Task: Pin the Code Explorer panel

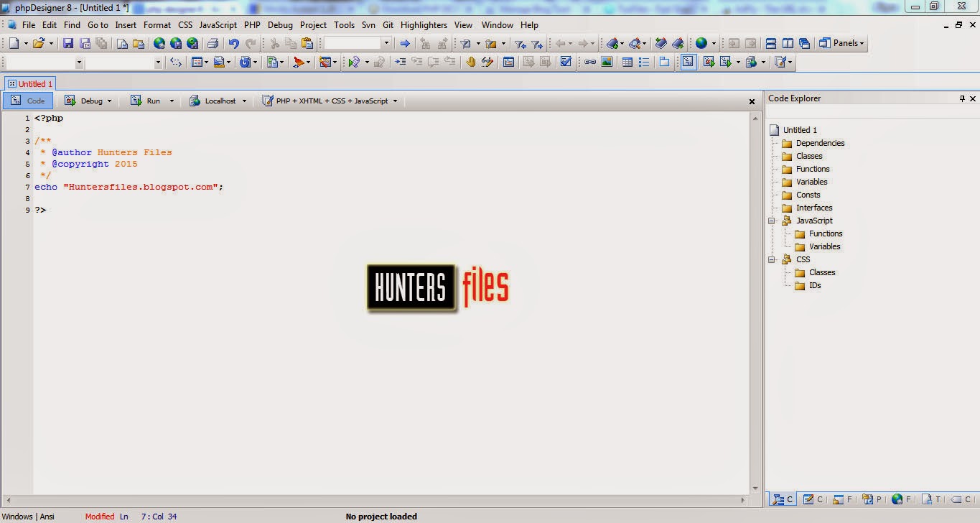Action: [962, 98]
